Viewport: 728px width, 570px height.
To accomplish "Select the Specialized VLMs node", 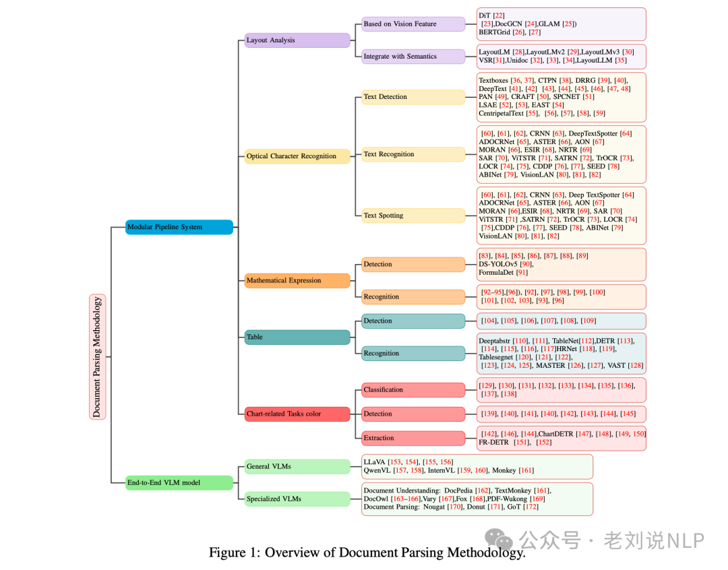I will (297, 499).
